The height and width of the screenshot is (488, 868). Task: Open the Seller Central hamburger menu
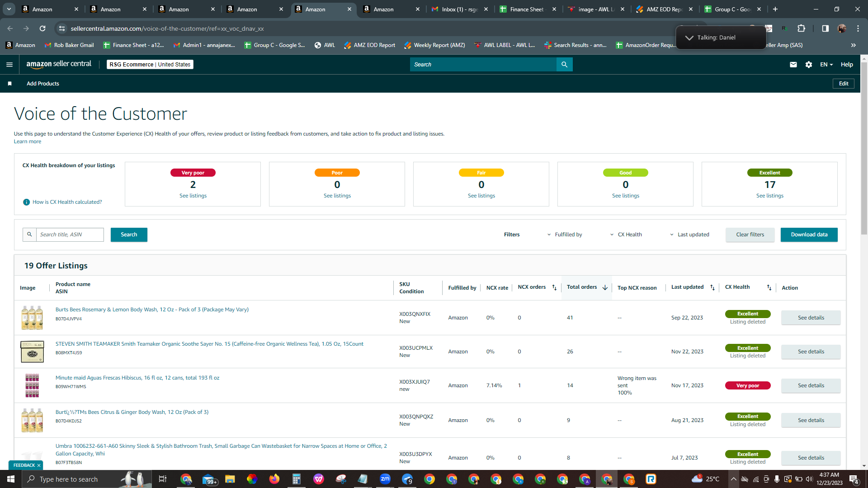click(x=9, y=65)
